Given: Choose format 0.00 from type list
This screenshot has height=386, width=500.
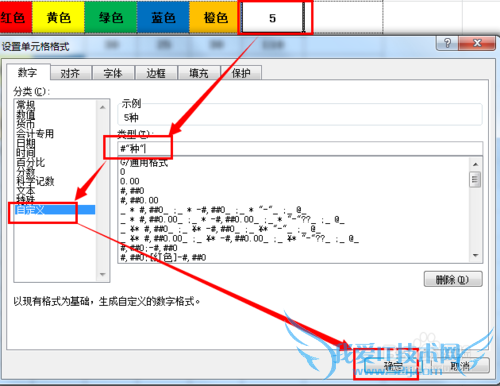Looking at the screenshot, I should point(130,181).
